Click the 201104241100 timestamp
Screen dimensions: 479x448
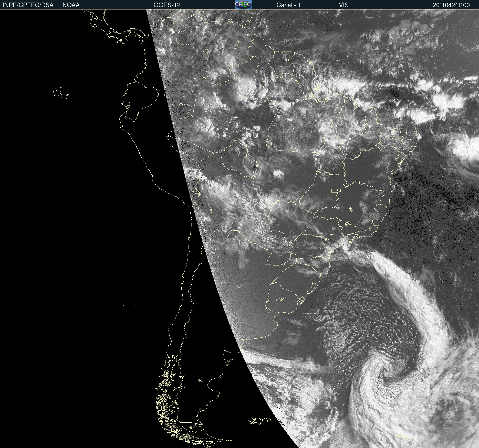click(x=451, y=5)
